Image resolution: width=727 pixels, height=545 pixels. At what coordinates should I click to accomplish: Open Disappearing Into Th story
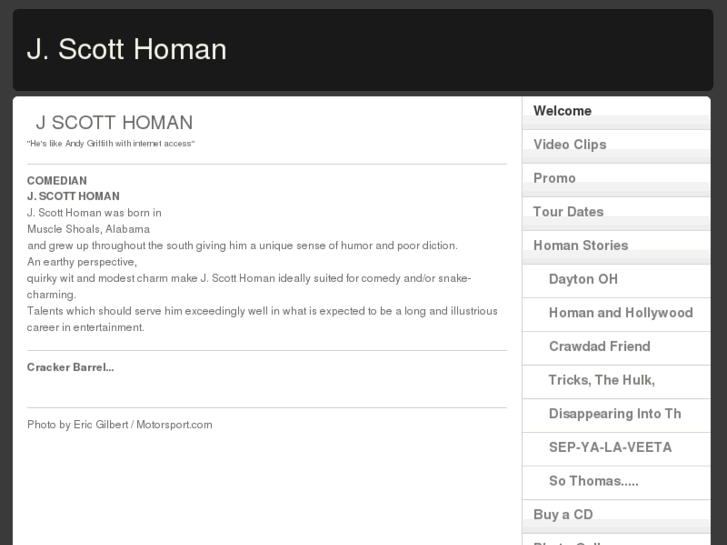coord(614,414)
